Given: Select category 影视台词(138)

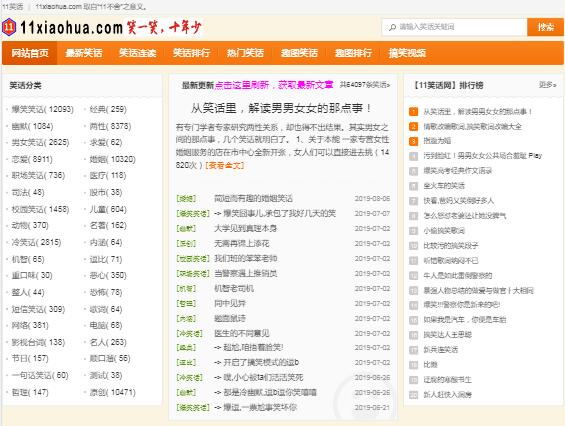Looking at the screenshot, I should point(38,342).
